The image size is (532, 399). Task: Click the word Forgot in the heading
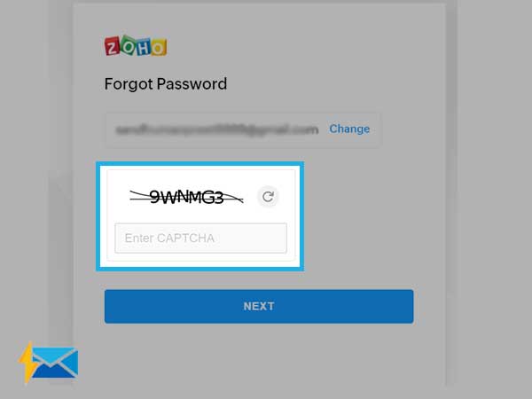point(129,84)
